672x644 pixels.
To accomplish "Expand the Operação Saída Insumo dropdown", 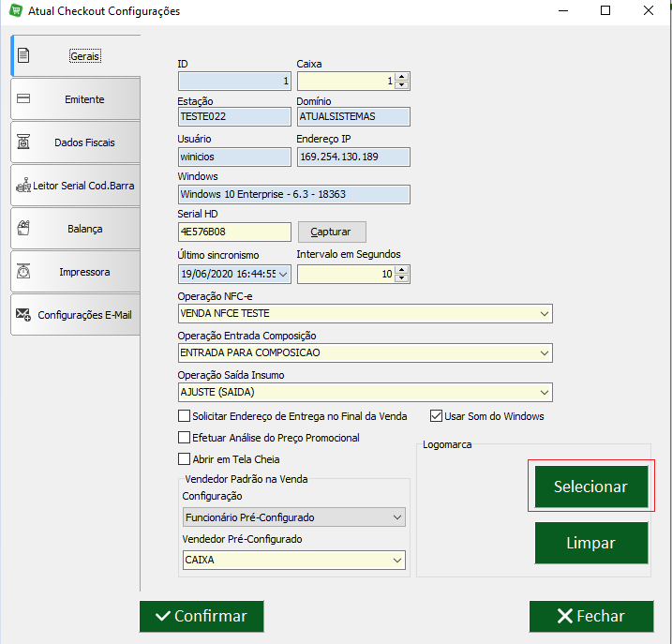I will [x=545, y=393].
